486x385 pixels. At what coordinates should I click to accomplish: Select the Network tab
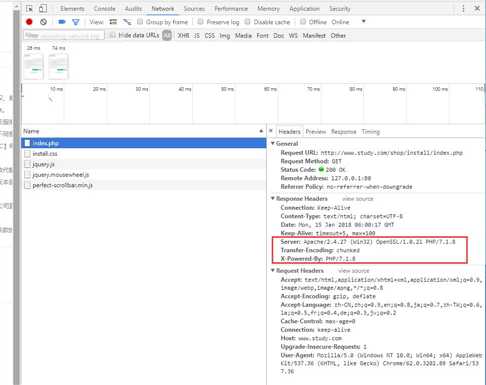coord(163,9)
